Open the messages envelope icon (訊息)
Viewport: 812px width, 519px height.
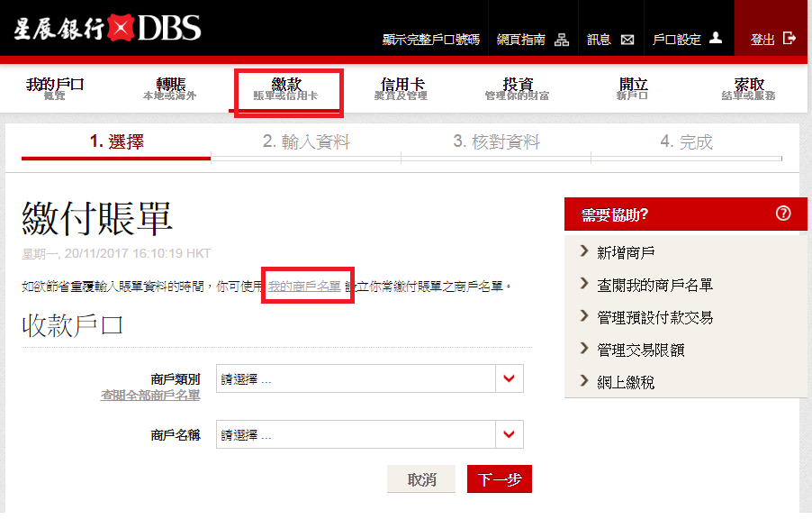point(627,40)
